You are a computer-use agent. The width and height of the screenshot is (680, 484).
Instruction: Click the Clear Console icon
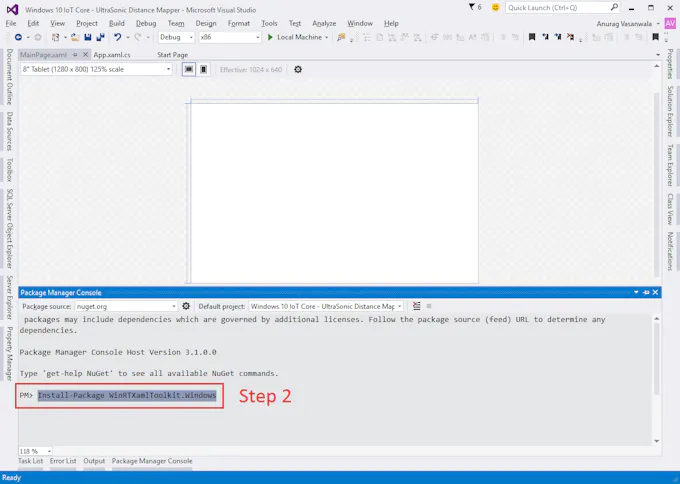pos(416,306)
